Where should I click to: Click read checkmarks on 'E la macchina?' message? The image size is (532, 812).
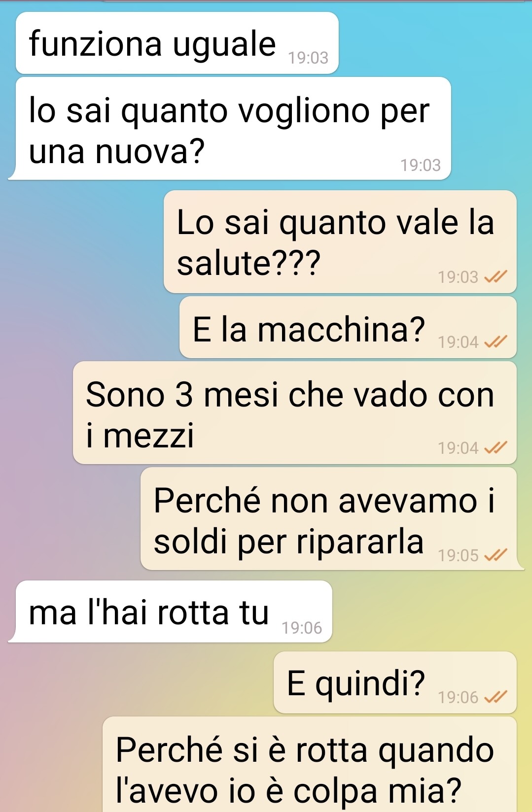point(496,341)
